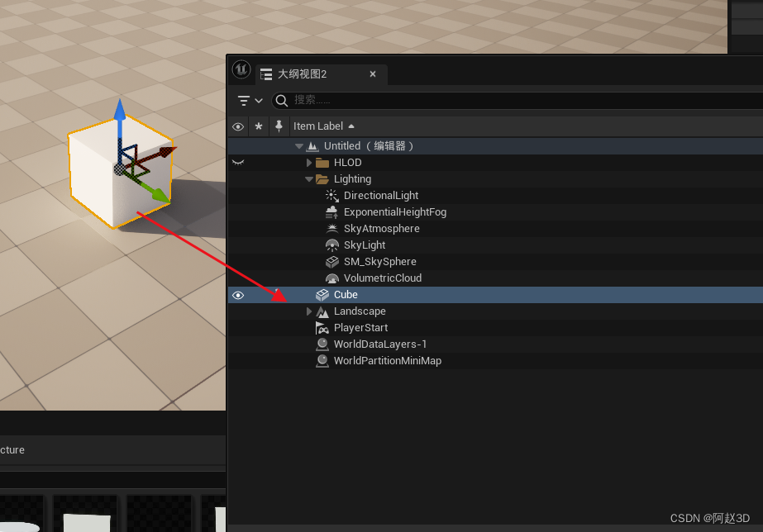The image size is (763, 532).
Task: Click the search magnifier icon
Action: (x=281, y=100)
